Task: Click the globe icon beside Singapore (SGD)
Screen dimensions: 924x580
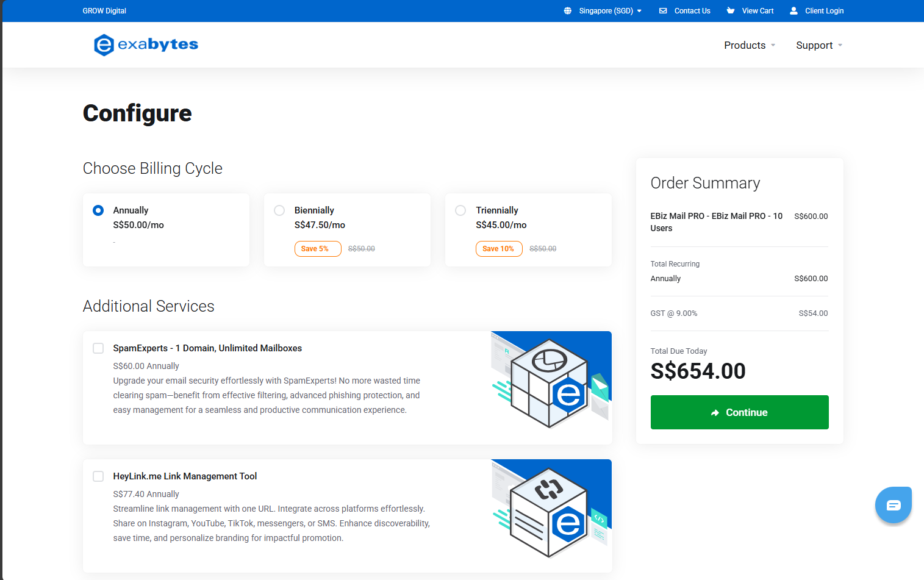Action: [568, 11]
